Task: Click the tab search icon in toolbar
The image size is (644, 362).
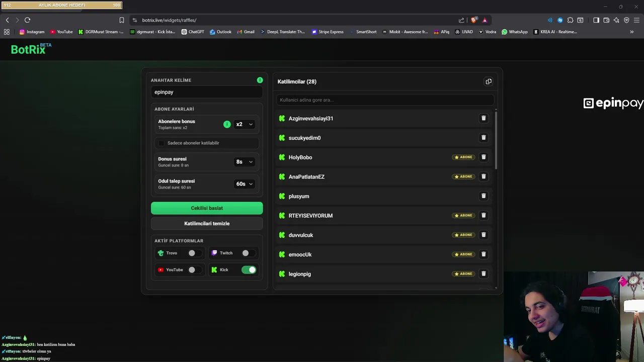Action: [x=580, y=20]
